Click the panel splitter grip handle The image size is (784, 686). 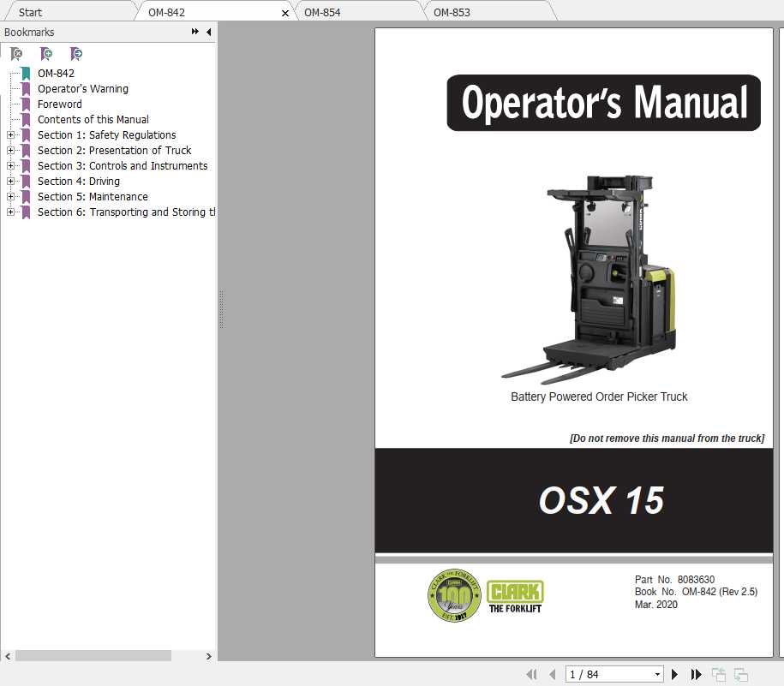point(222,309)
